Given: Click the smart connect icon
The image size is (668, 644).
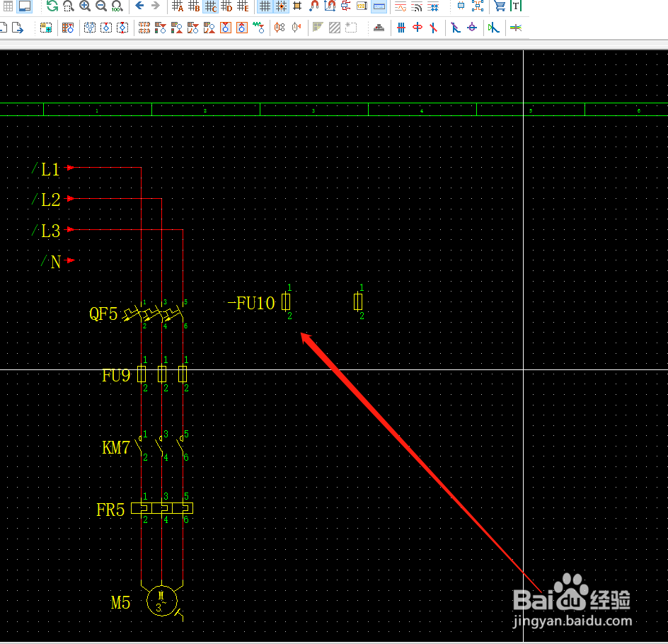Looking at the screenshot, I should (x=346, y=6).
